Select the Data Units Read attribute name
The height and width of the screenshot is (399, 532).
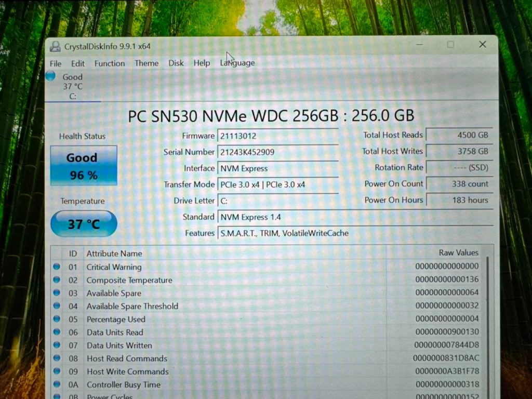[x=115, y=332]
